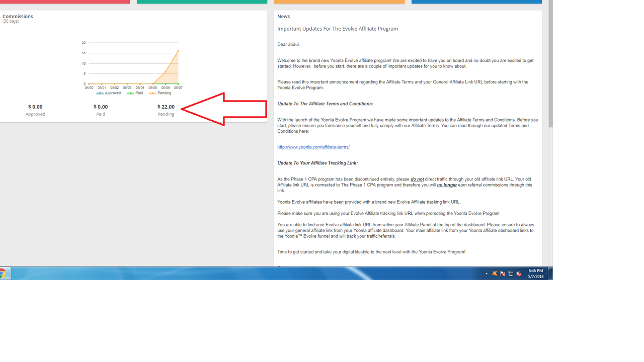Viewport: 644px width, 362px height.
Task: Click 'Update To Your Affiliate Tracking Link:' heading
Action: (x=317, y=163)
